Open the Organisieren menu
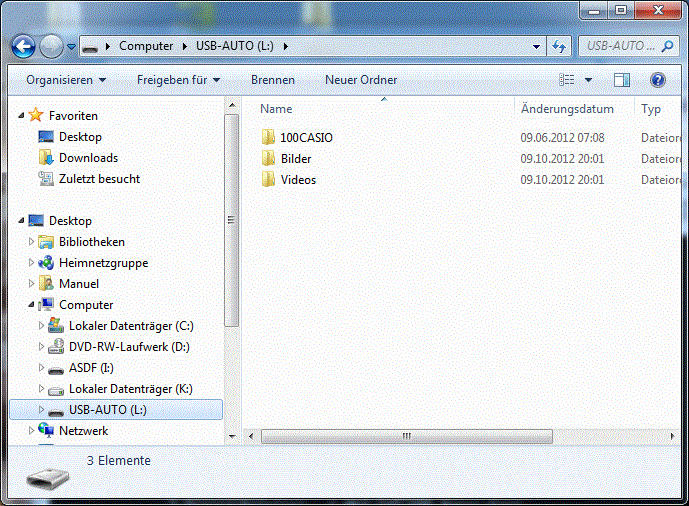The height and width of the screenshot is (506, 689). click(x=66, y=80)
